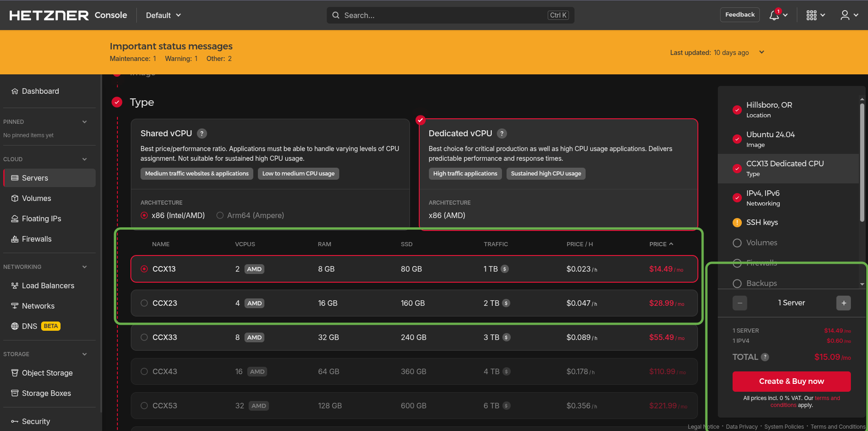This screenshot has height=431, width=868.
Task: Jump to Backups step in summary
Action: [789, 283]
